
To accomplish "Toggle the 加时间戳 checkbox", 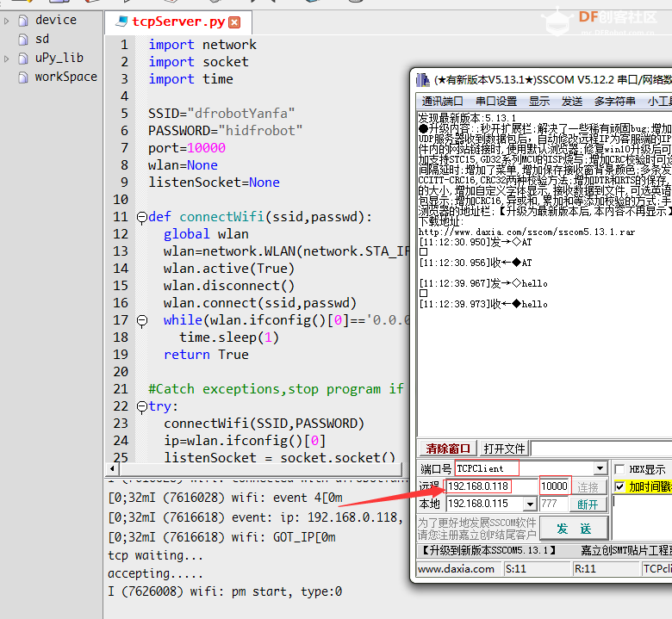I will (x=619, y=487).
